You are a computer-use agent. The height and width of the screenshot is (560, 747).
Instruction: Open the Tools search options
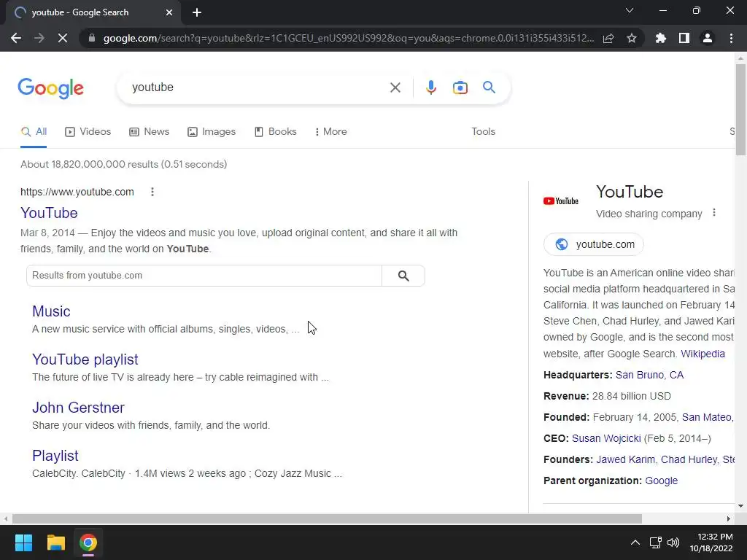click(x=483, y=132)
